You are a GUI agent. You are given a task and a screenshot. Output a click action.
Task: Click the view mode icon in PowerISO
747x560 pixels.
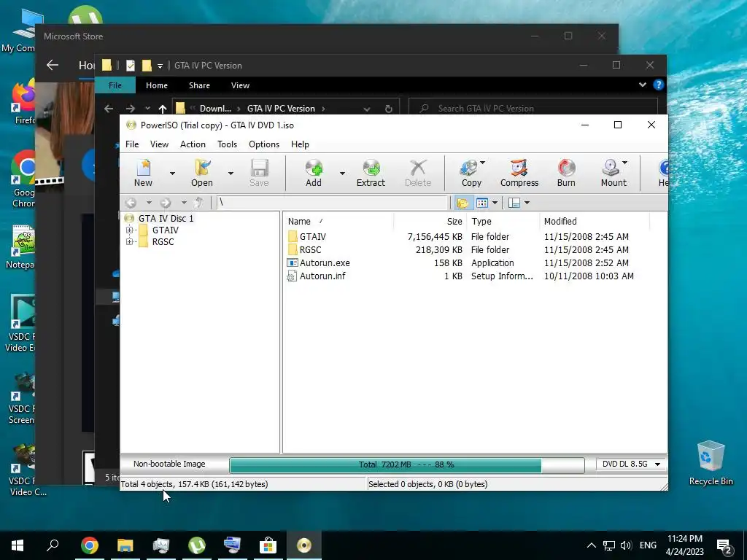tap(482, 203)
